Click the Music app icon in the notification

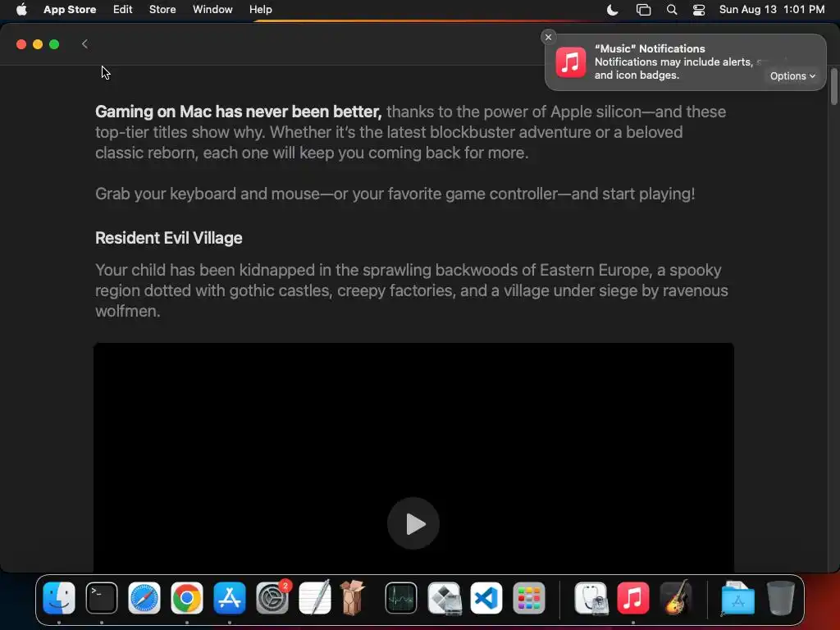pos(571,62)
